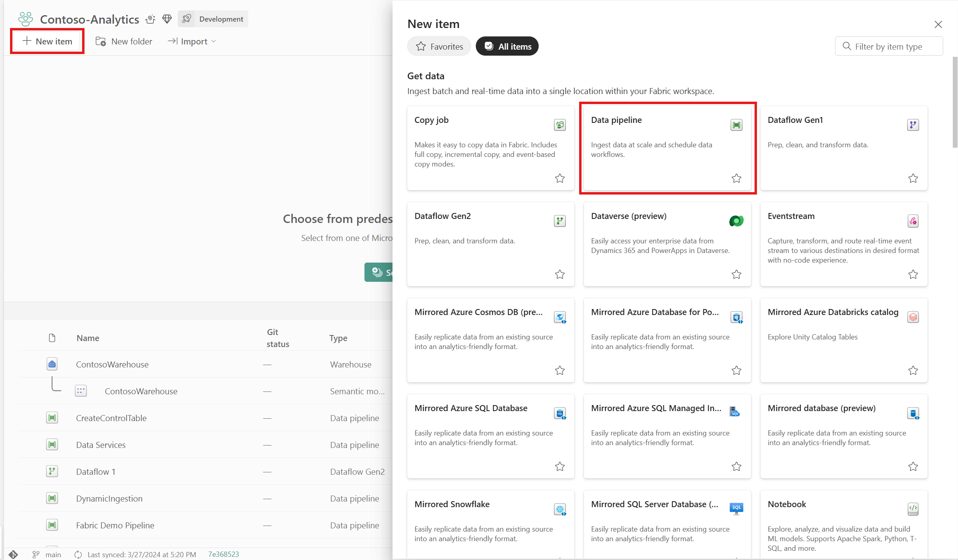Click the Mirrored Azure SQL Managed Instance icon
958x560 pixels.
(735, 411)
